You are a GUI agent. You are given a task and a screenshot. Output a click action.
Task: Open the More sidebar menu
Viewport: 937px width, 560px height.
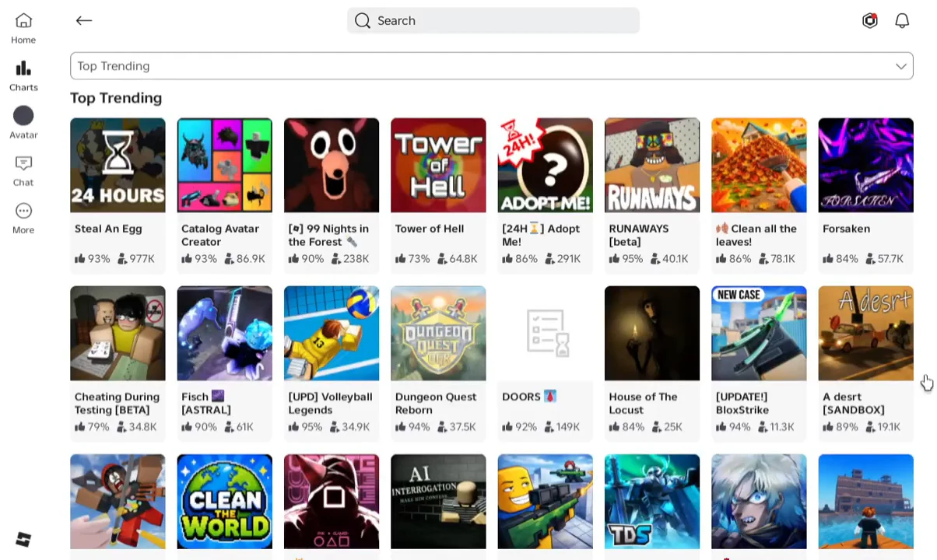click(23, 218)
